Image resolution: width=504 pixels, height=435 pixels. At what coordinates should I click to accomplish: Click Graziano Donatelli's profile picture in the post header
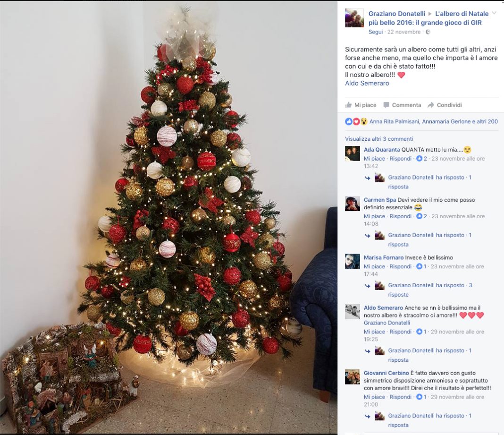point(354,18)
